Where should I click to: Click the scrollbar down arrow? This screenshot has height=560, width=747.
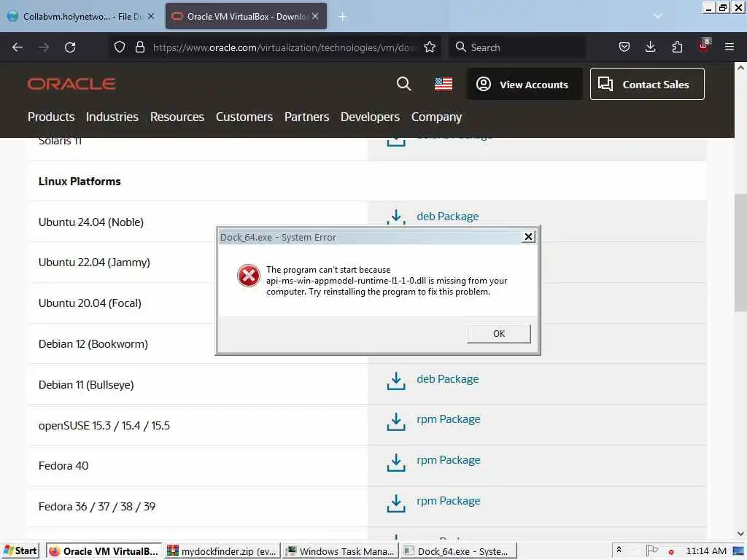click(740, 534)
